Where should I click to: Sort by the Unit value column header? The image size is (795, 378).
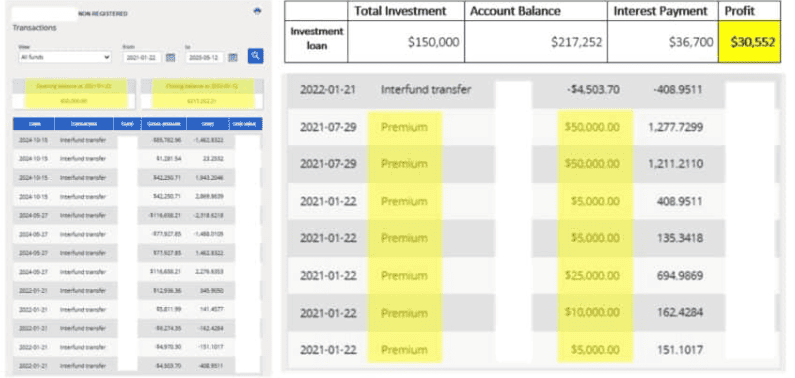pos(246,124)
